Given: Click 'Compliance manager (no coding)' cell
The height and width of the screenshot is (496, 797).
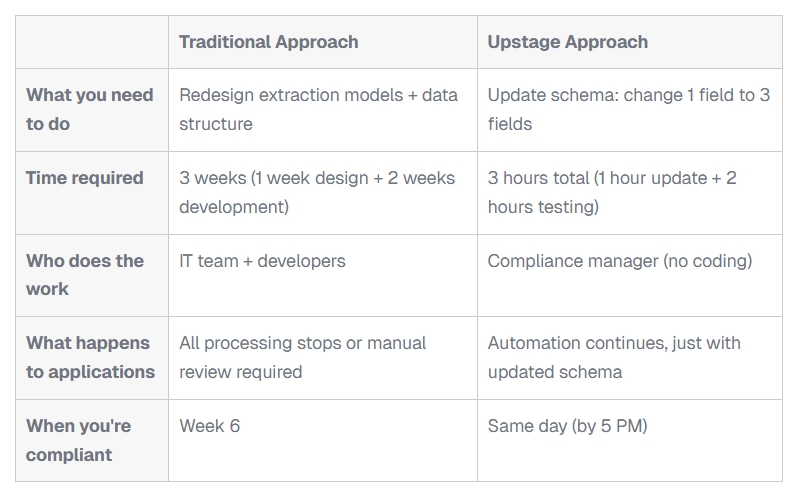Looking at the screenshot, I should 619,261.
